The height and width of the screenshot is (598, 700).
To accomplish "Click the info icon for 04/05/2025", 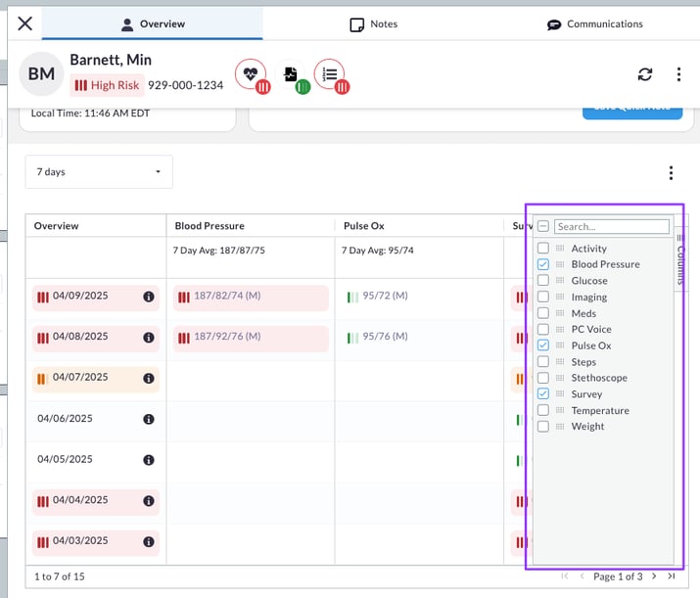I will click(149, 460).
